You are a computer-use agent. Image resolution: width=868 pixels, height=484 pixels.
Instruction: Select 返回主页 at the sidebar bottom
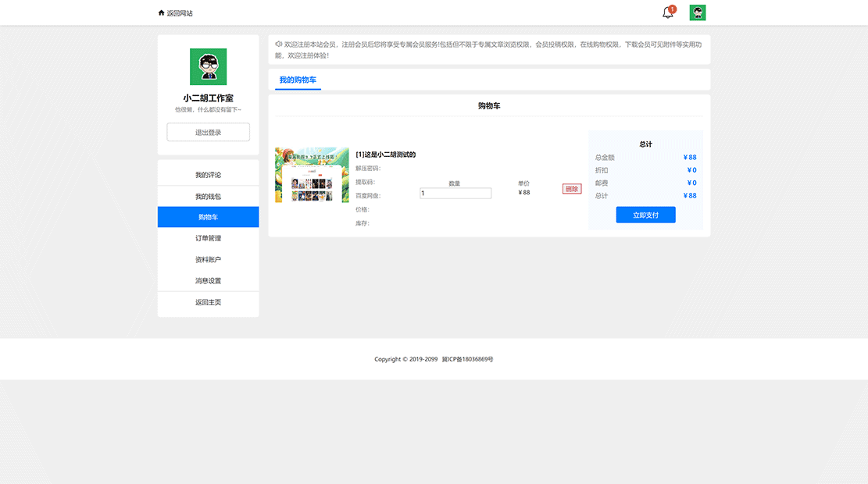tap(207, 303)
